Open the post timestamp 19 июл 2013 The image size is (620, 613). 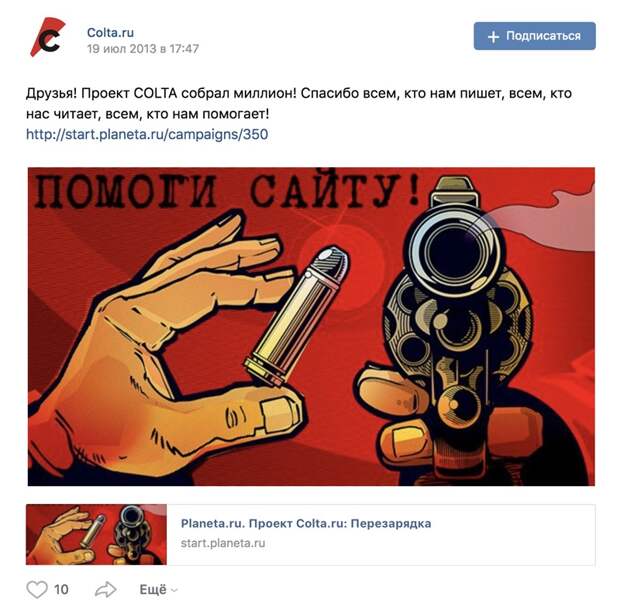tap(143, 49)
